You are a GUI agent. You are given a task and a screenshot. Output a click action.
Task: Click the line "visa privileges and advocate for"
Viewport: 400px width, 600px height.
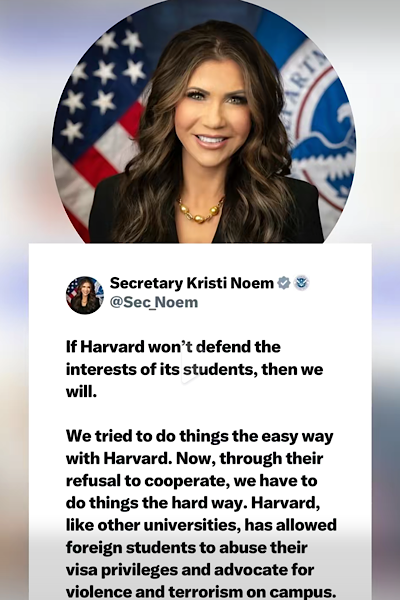(190, 570)
